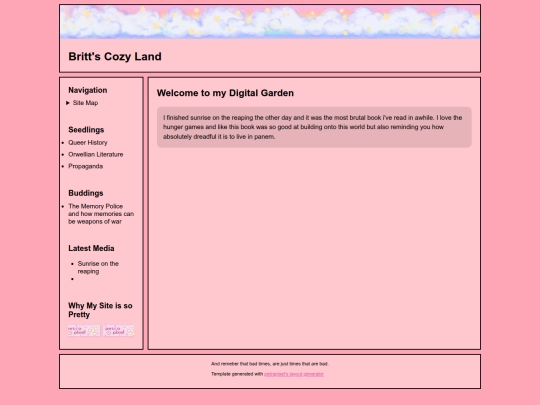Click the Site Map label text
540x405 pixels.
pyautogui.click(x=85, y=103)
